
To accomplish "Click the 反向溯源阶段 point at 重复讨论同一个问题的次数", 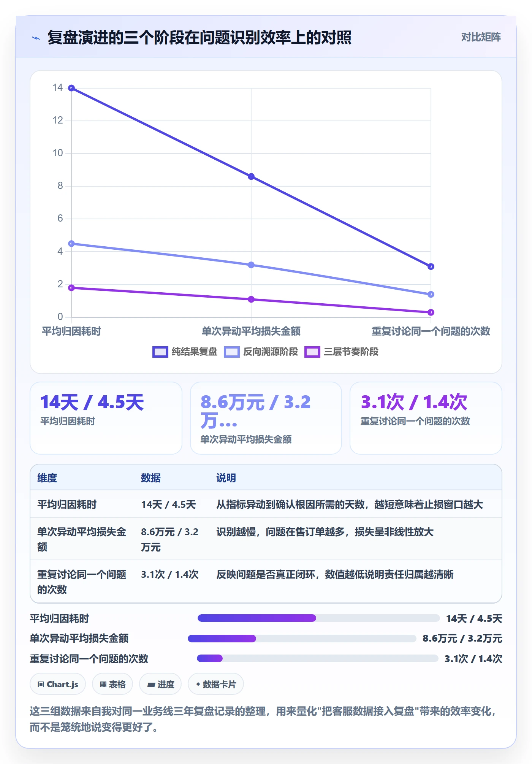I will click(431, 294).
